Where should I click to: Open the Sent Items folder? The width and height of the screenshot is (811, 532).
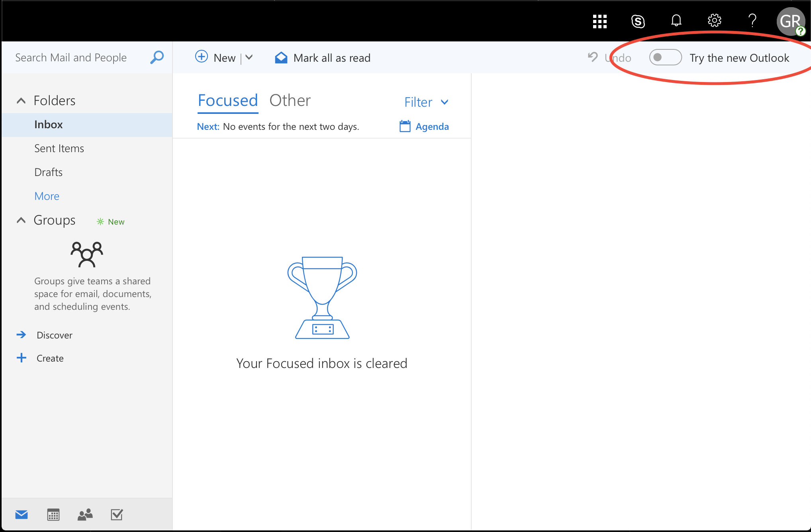(x=59, y=148)
